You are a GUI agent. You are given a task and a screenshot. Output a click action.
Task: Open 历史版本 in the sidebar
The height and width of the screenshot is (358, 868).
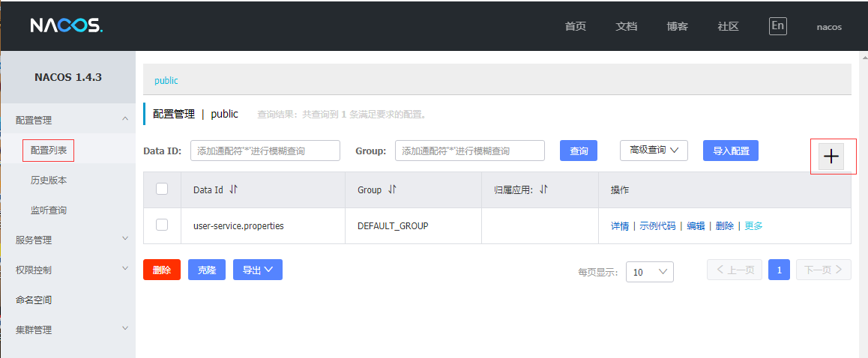click(x=48, y=180)
